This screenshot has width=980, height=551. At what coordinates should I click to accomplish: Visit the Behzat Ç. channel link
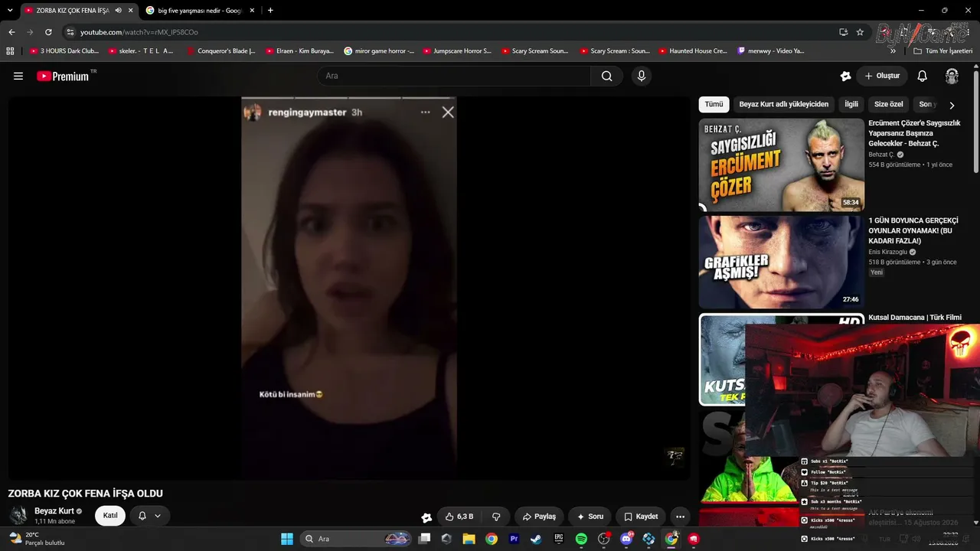coord(881,155)
